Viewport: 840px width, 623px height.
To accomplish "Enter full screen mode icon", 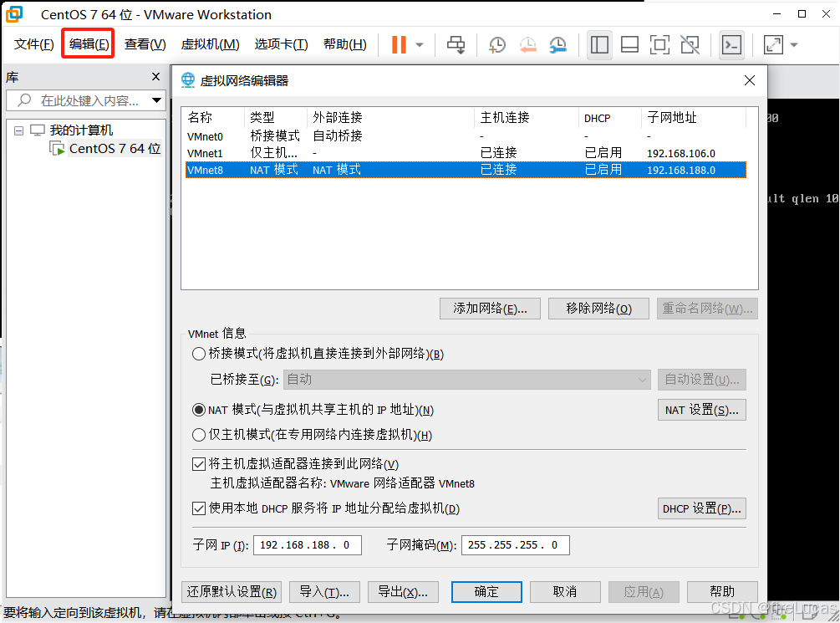I will click(659, 44).
